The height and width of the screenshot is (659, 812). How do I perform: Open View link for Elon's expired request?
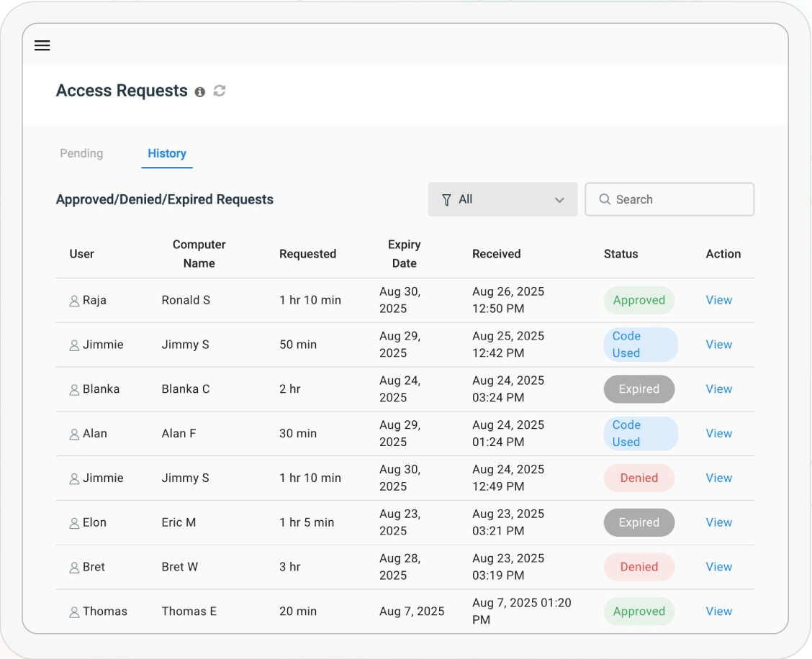point(718,522)
